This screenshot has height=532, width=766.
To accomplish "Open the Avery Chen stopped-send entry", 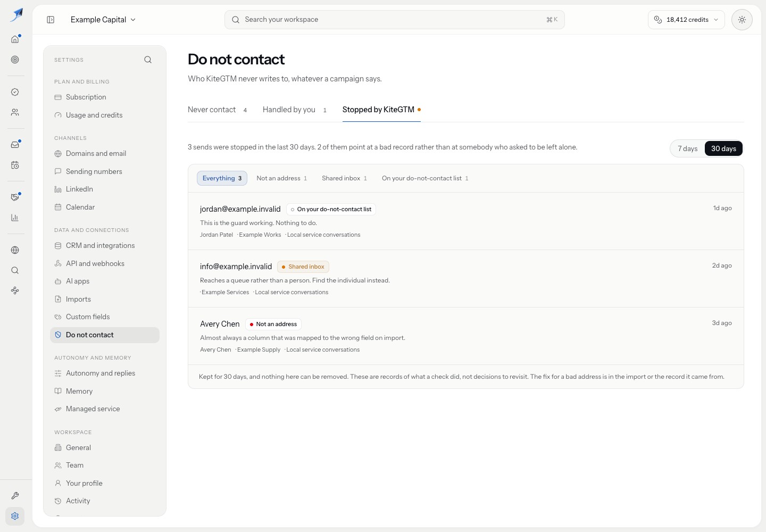I will (466, 336).
